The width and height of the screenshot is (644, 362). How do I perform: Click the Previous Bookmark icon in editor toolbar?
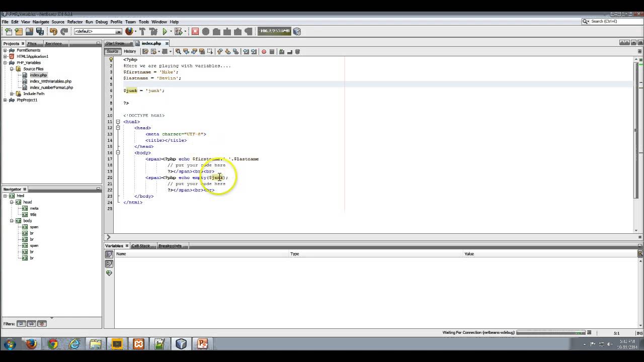[x=220, y=51]
